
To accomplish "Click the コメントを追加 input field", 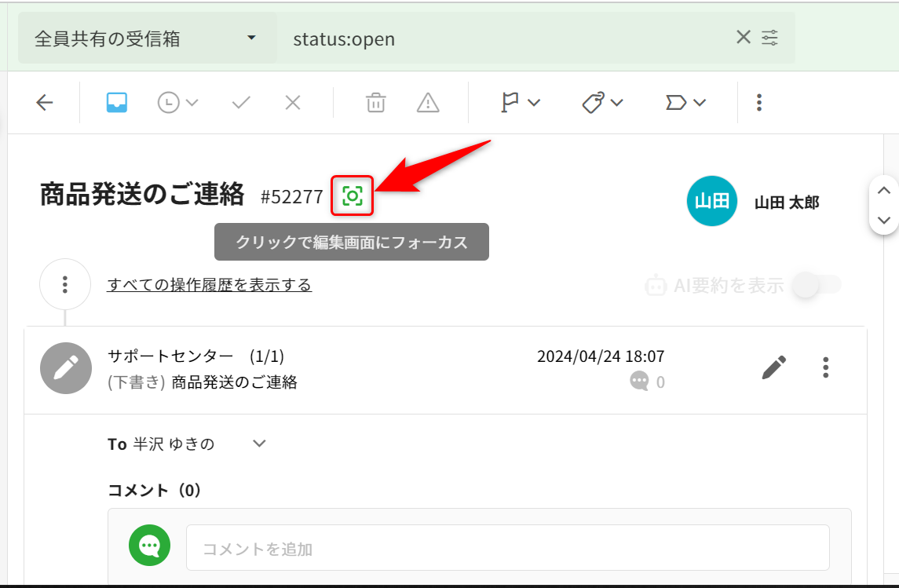I will click(507, 548).
